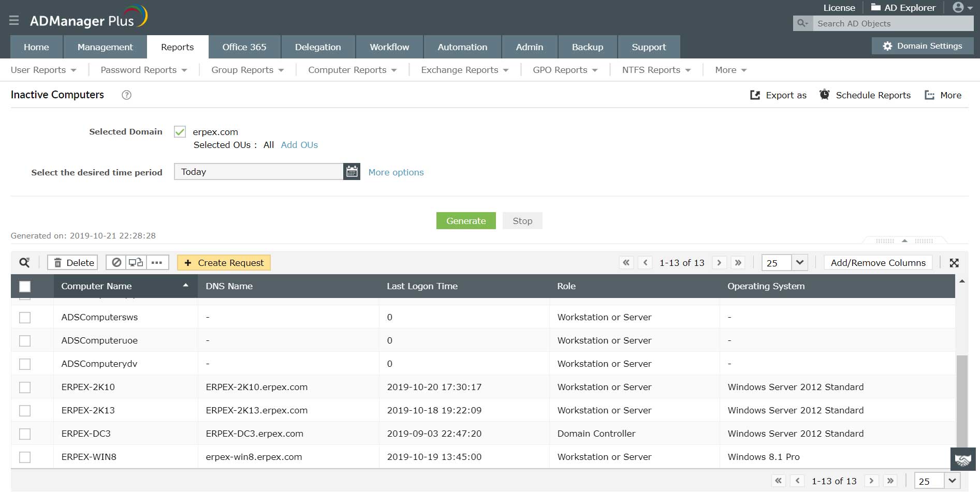This screenshot has width=980, height=492.
Task: Open the user account menu icon
Action: [962, 8]
